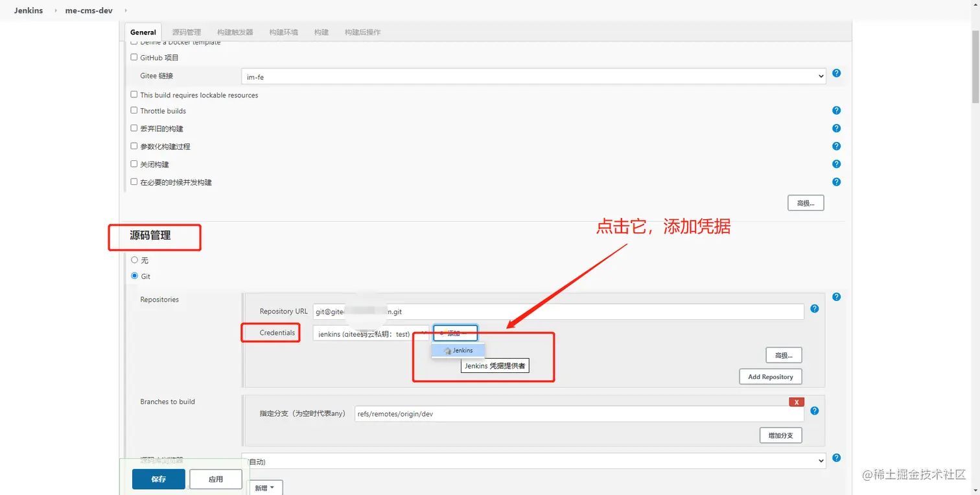Click 高级... button in Repositories box
The height and width of the screenshot is (495, 980).
(x=784, y=355)
